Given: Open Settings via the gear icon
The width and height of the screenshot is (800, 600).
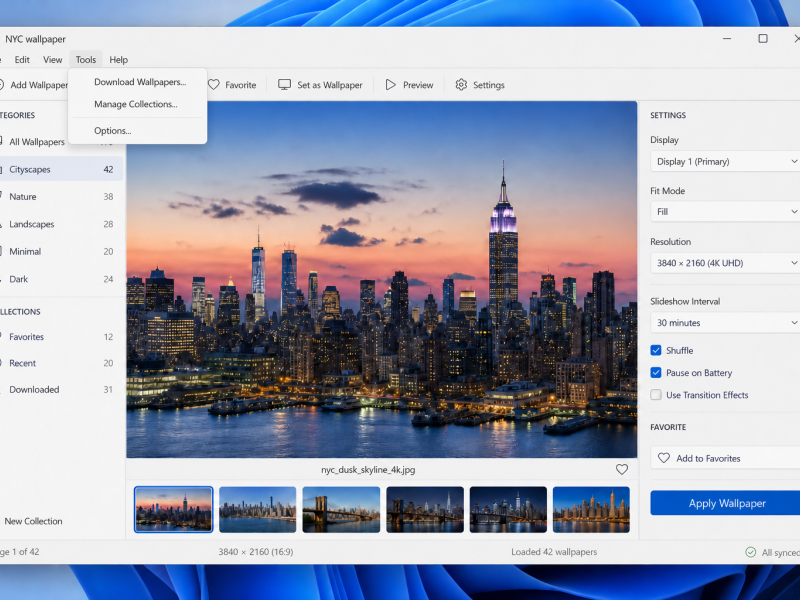Looking at the screenshot, I should 461,85.
